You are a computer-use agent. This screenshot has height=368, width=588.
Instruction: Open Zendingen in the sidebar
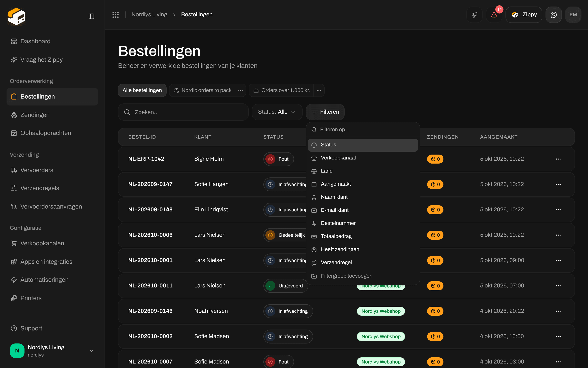point(52,115)
